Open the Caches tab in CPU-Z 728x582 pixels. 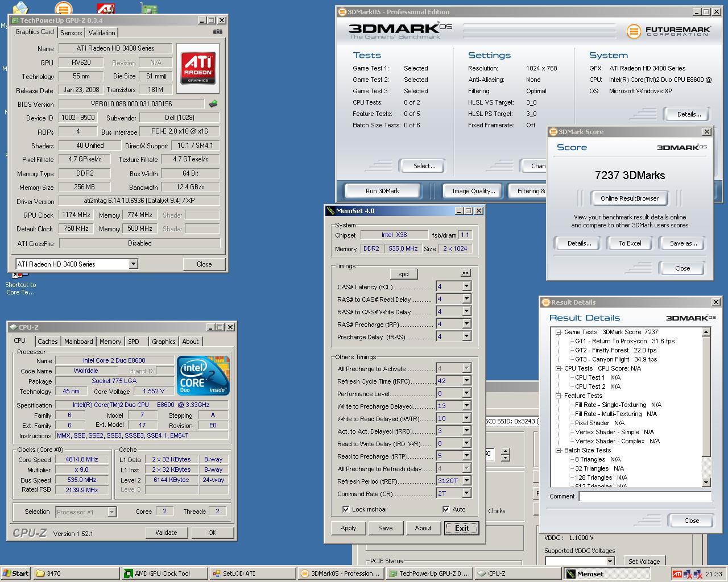click(47, 342)
